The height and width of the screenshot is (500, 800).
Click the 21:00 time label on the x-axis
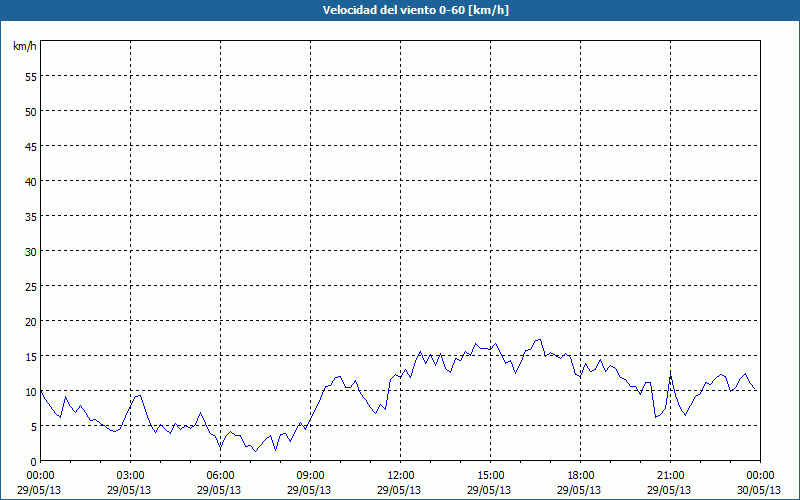[x=670, y=476]
